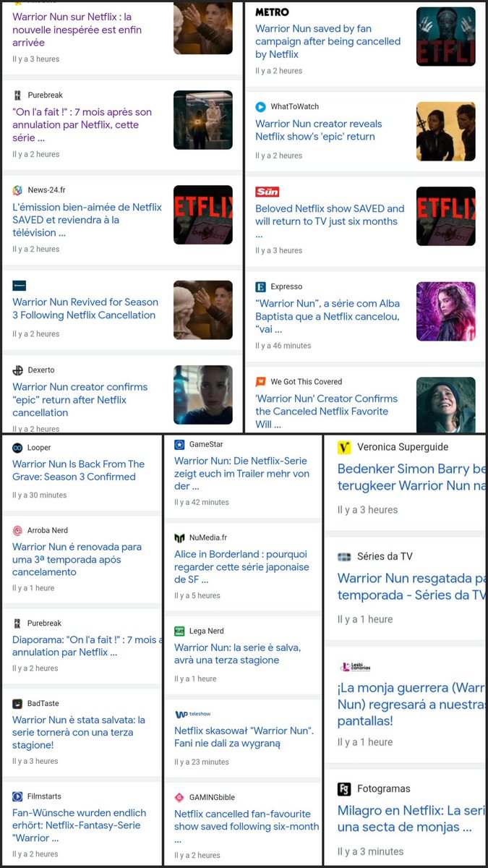Image resolution: width=488 pixels, height=868 pixels.
Task: Click thumbnail beside 'la nouvelle inespérée' headline
Action: click(203, 27)
